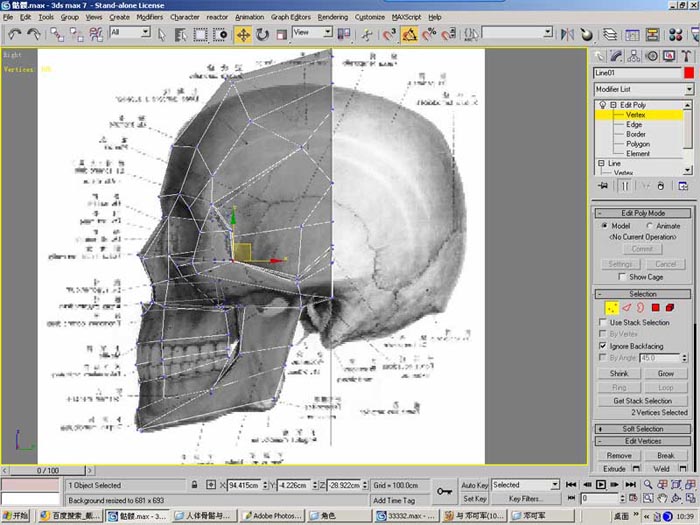
Task: Activate the Select and Rotate tool
Action: coord(262,34)
